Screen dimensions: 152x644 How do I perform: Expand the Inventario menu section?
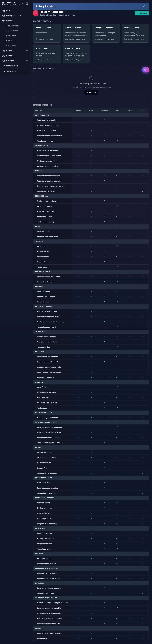(x=27, y=61)
